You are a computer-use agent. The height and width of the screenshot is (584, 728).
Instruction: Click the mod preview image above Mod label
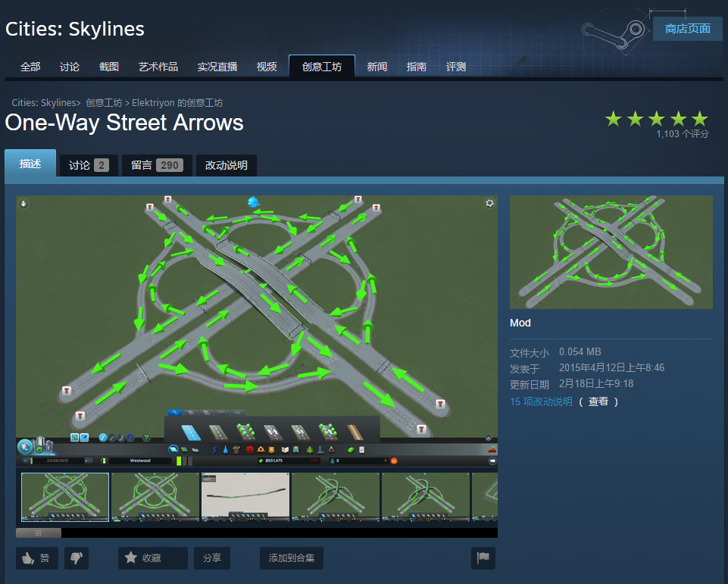(611, 252)
